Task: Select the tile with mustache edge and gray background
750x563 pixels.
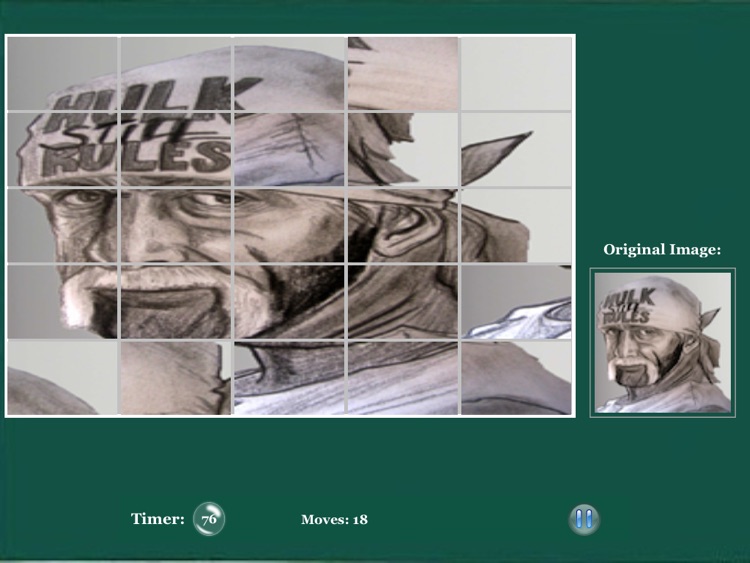Action: (x=62, y=302)
